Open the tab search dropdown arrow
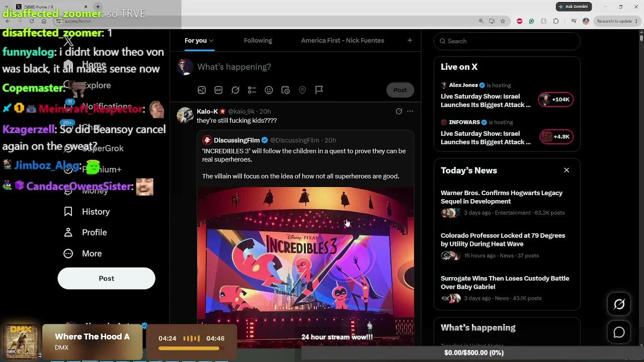The height and width of the screenshot is (362, 644). [x=7, y=7]
